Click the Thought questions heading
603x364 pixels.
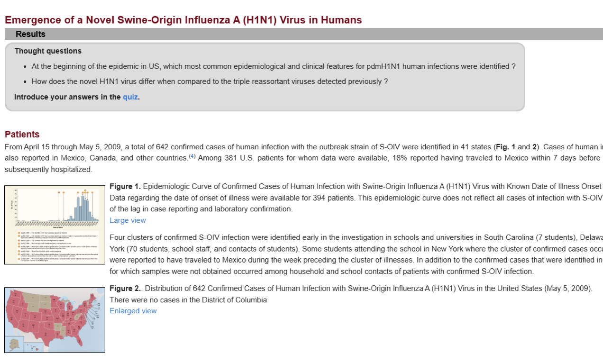(x=48, y=51)
